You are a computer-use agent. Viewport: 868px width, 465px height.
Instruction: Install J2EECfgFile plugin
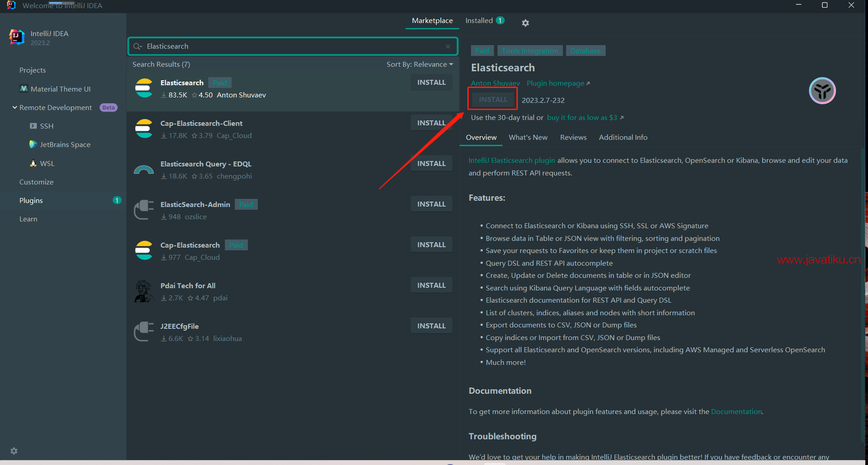[431, 326]
